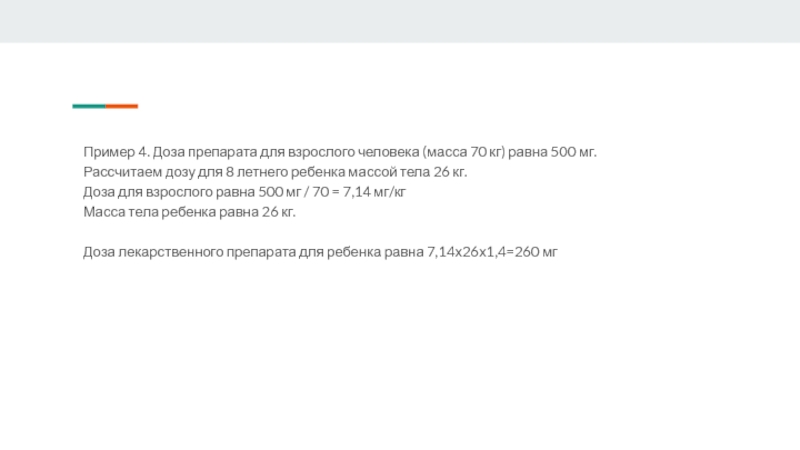Click the orange accent line segment

point(122,106)
